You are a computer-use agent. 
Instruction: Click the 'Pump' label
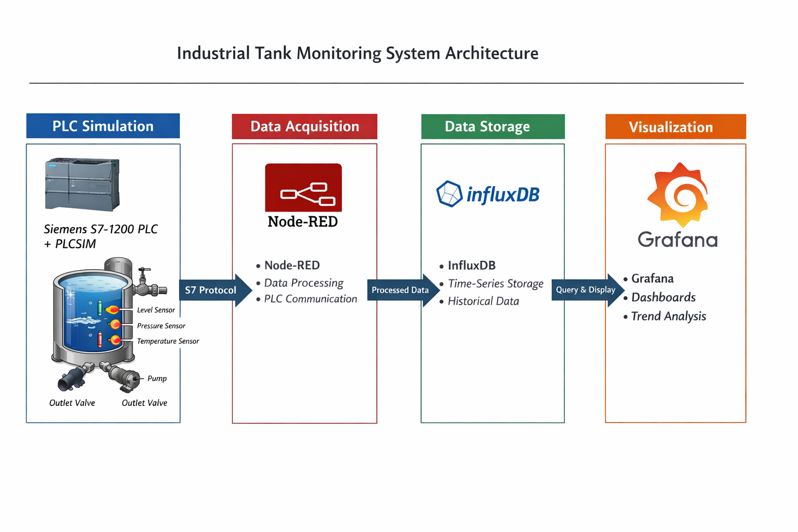tap(157, 378)
